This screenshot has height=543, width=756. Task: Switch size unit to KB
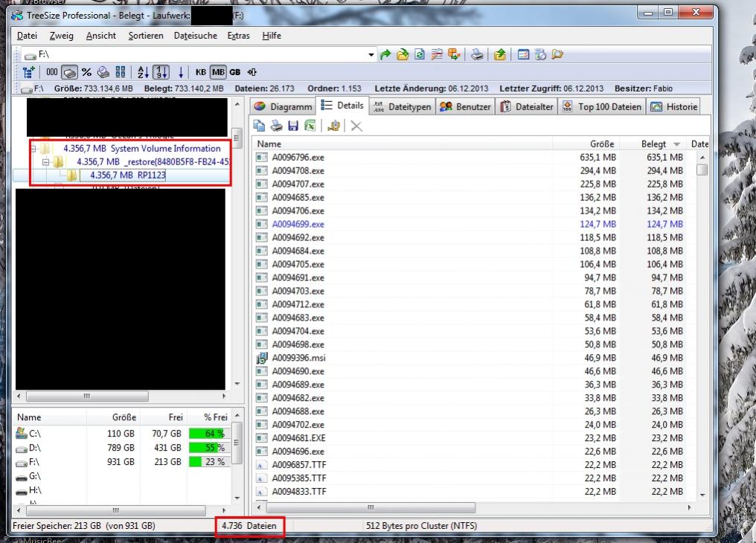(x=201, y=72)
